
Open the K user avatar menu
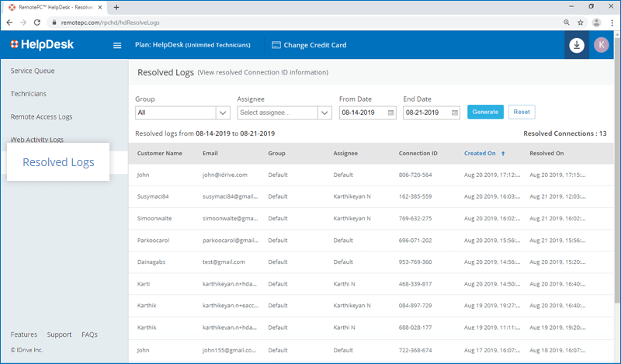[x=601, y=45]
